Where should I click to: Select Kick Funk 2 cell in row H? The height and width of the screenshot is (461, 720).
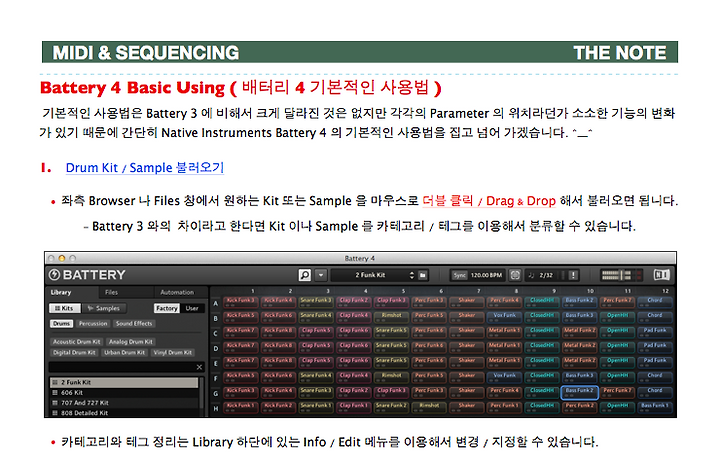coord(278,407)
